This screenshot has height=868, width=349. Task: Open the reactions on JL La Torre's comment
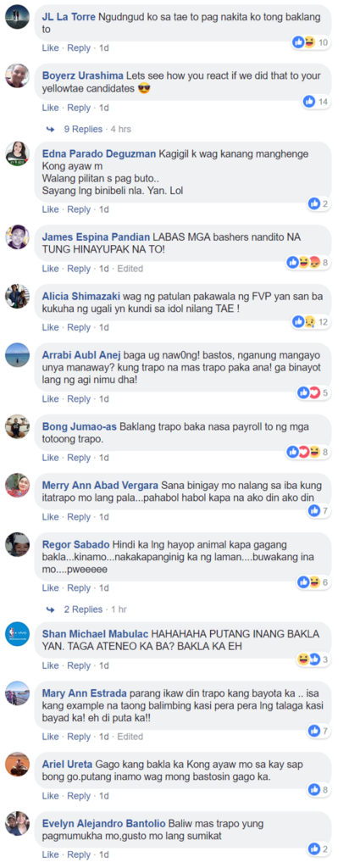point(310,42)
